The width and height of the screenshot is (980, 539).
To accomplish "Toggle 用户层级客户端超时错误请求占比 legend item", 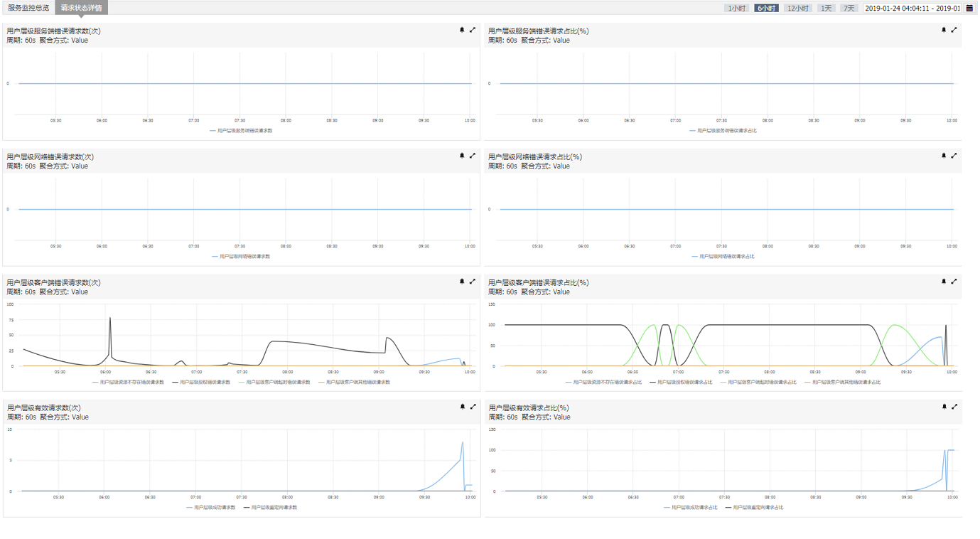I will pyautogui.click(x=758, y=383).
